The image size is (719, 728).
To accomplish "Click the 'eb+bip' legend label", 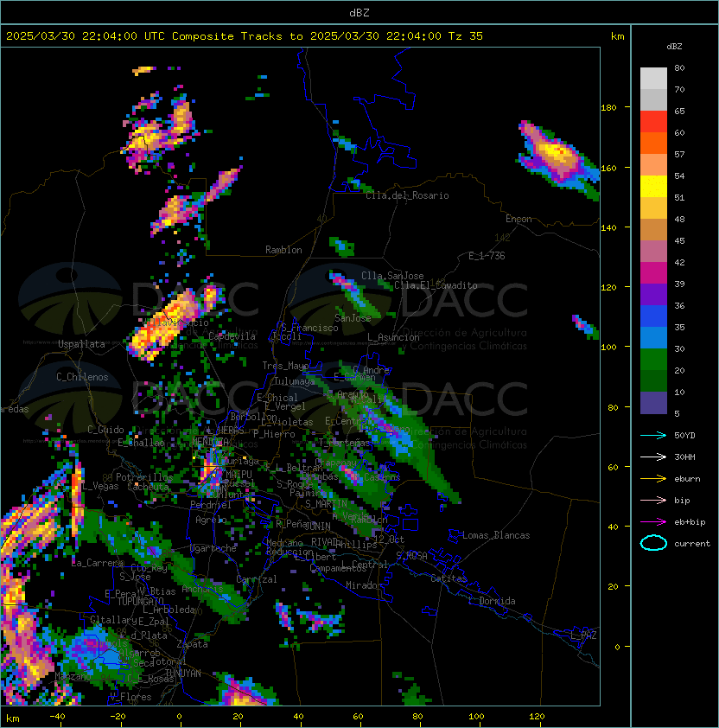I will 690,522.
